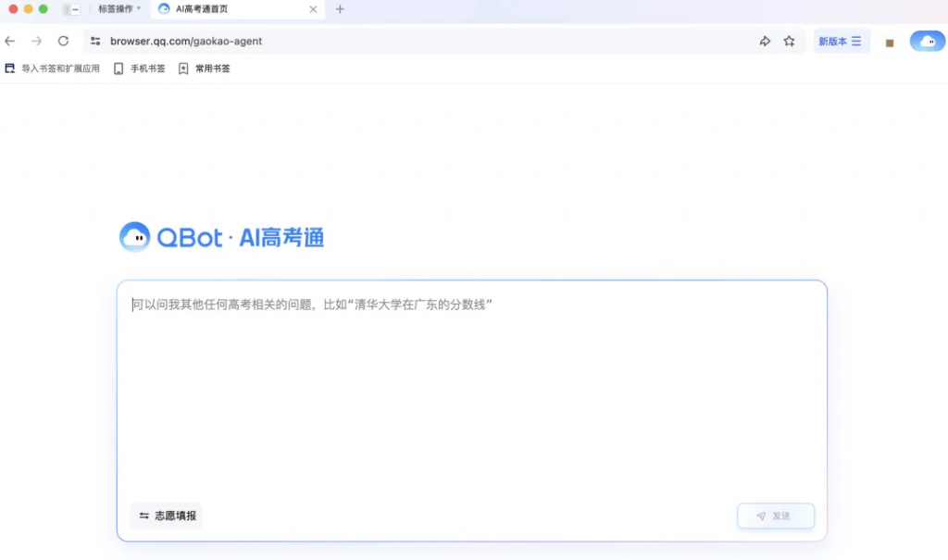Screen dimensions: 948x560
Task: Click the macOS yellow minimize button
Action: coord(28,9)
